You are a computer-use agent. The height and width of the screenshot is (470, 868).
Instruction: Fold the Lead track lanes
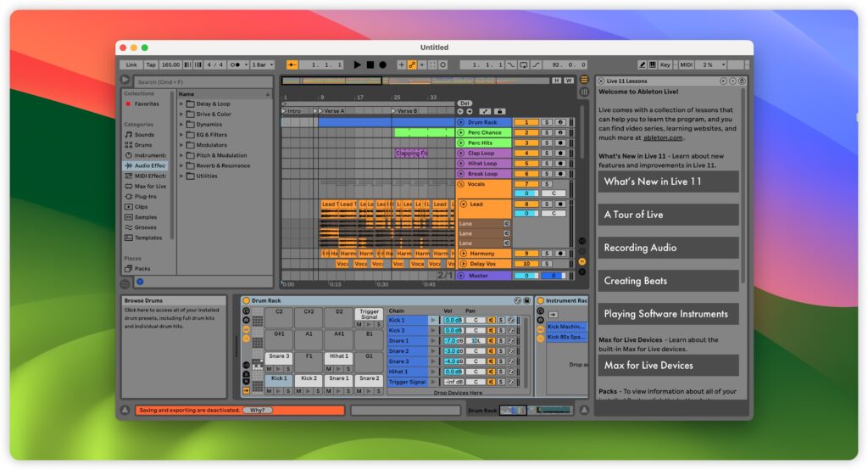(464, 204)
